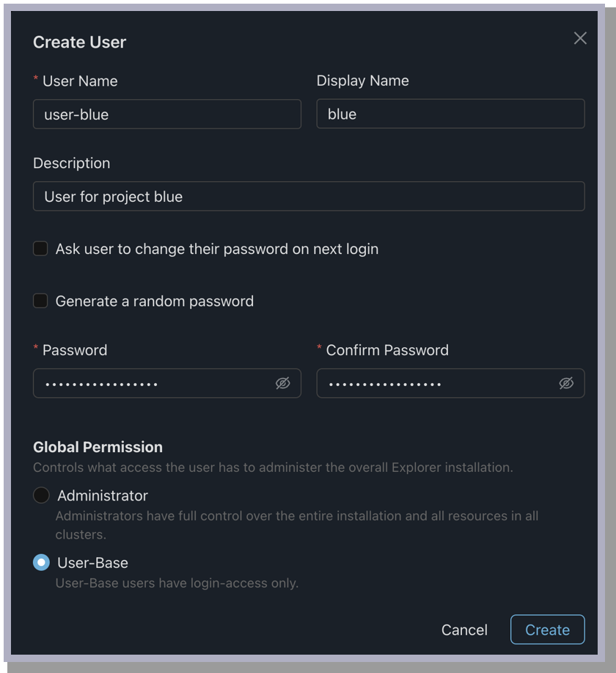
Task: Click the 'Global Permission' section heading
Action: point(98,447)
